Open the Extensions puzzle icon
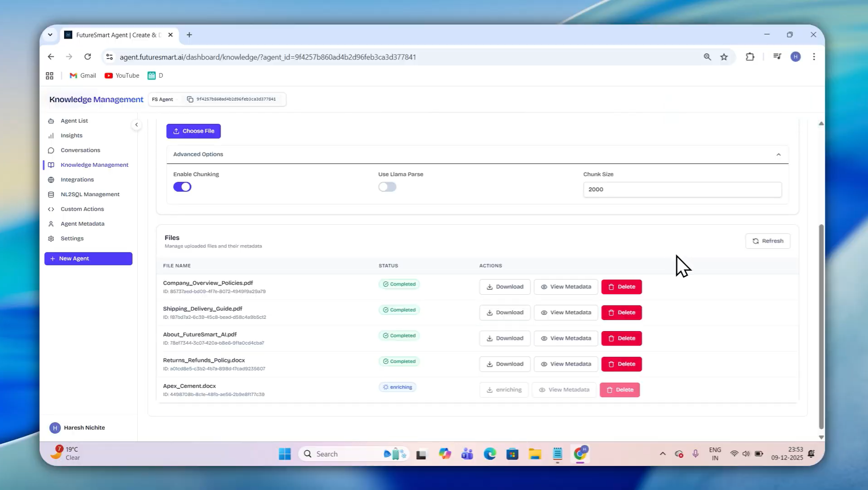868x490 pixels. coord(750,57)
